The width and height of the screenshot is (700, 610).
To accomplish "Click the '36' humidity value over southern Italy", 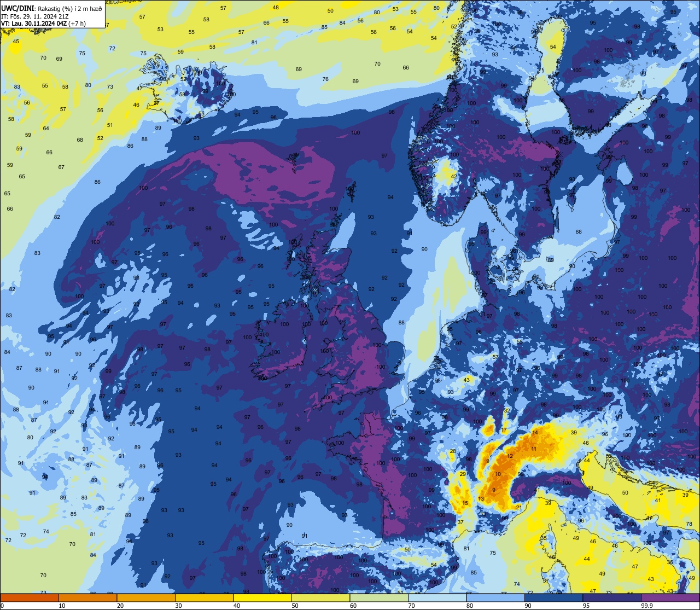I will (x=670, y=562).
